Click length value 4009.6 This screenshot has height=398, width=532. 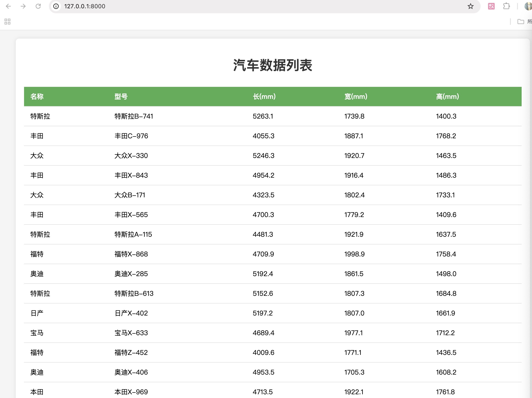pos(263,353)
